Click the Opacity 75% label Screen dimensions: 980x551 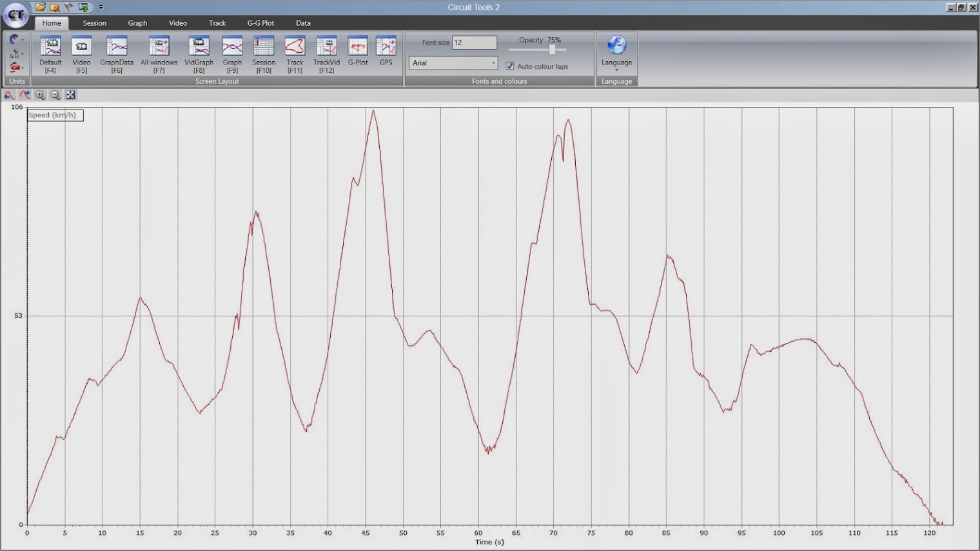[x=540, y=40]
